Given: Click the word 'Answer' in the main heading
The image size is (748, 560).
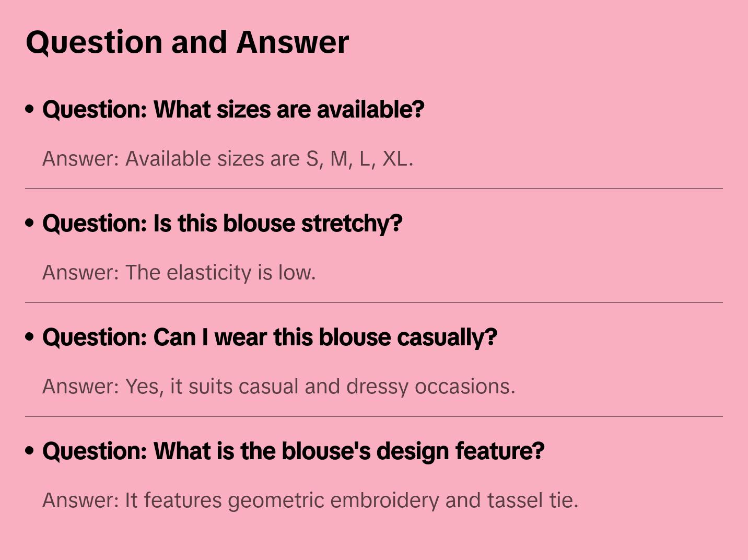Looking at the screenshot, I should [293, 42].
